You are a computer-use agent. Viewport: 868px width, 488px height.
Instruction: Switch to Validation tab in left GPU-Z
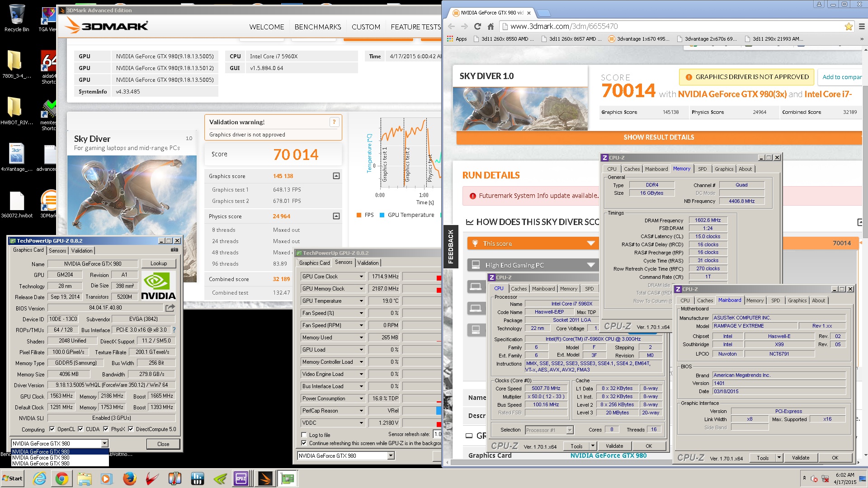pyautogui.click(x=82, y=250)
